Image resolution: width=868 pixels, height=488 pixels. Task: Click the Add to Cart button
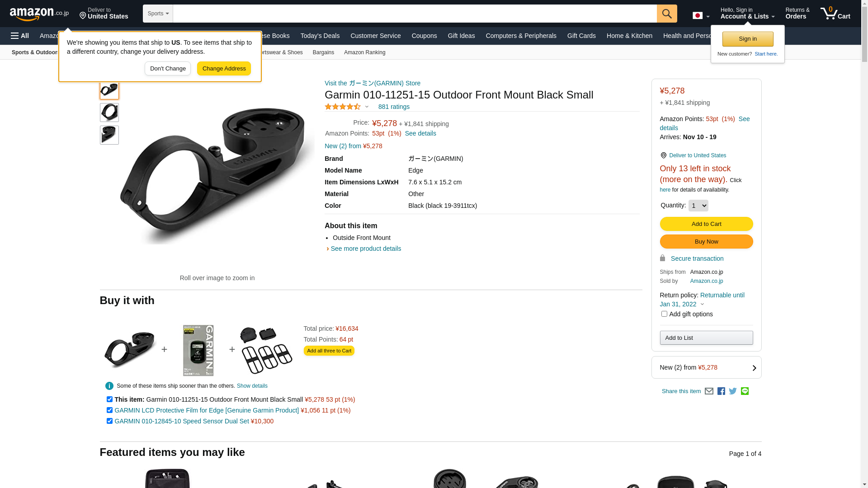pos(706,224)
